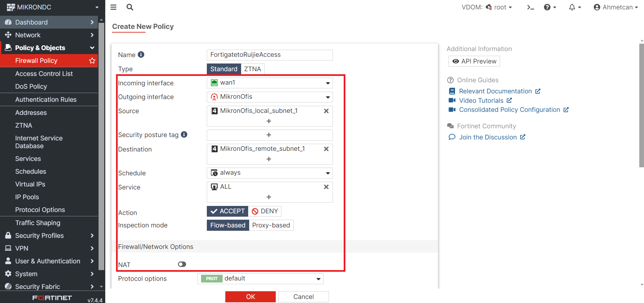Open the Video Tutorials link
Image resolution: width=644 pixels, height=303 pixels.
pyautogui.click(x=481, y=100)
